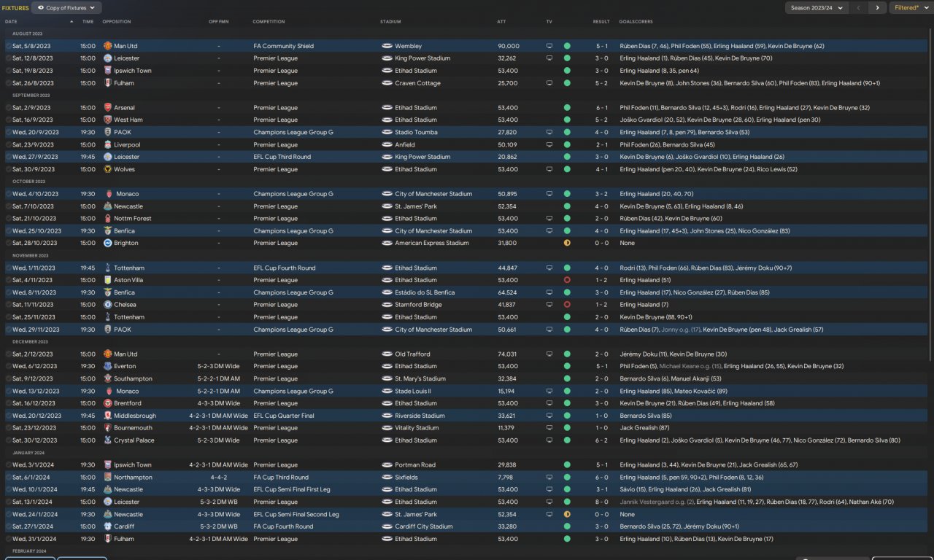Click the stadium icon beside Old Trafford

tap(387, 354)
